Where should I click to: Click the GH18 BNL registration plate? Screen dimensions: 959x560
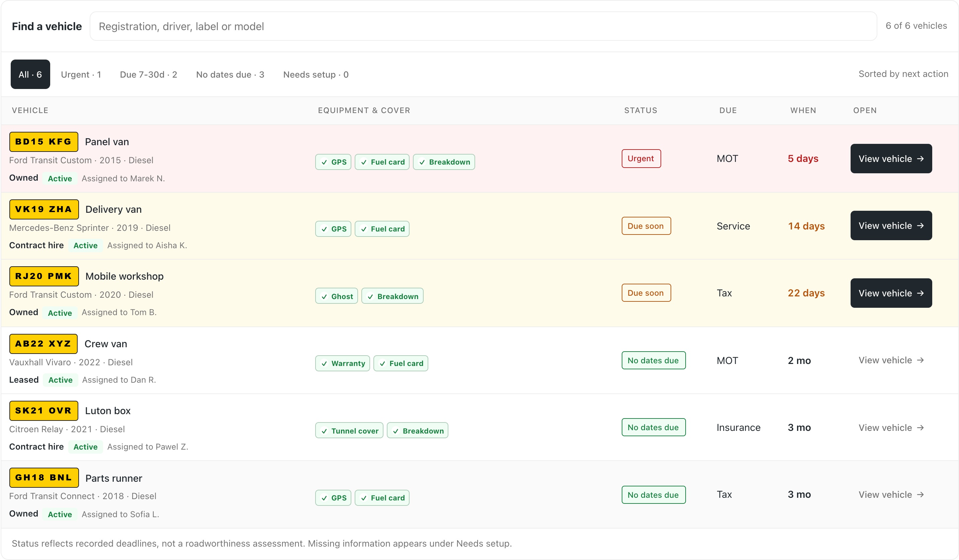click(44, 478)
